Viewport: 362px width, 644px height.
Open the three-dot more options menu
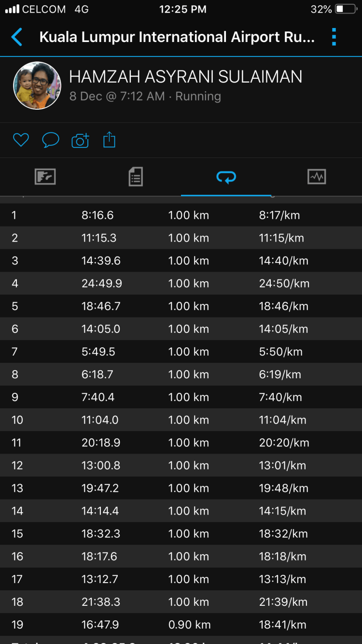point(334,37)
